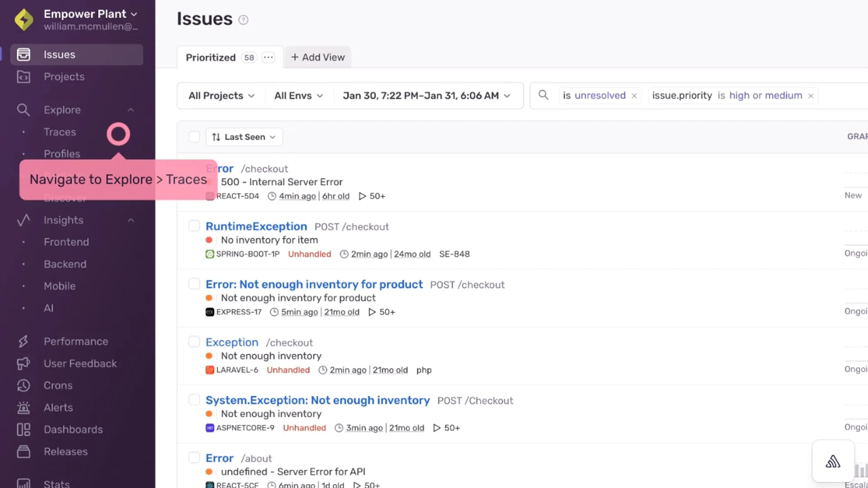Collapse the Insights section chevron
The width and height of the screenshot is (868, 488).
(x=131, y=220)
